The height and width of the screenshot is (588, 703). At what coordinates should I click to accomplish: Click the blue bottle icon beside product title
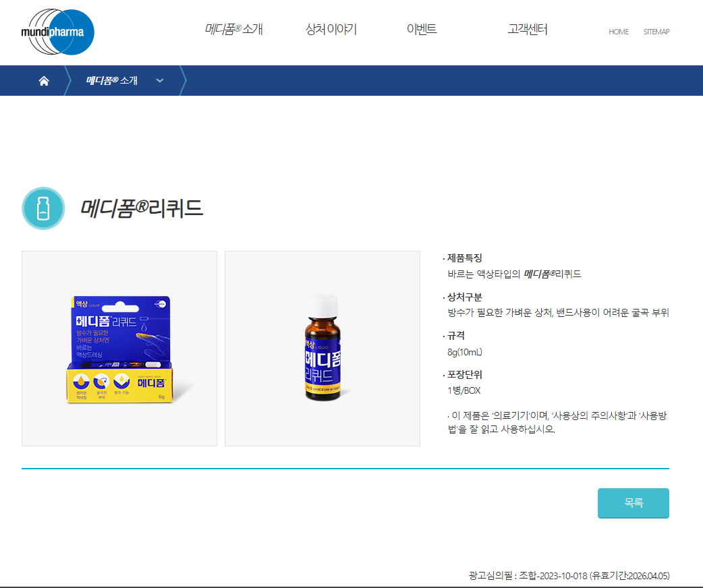tap(43, 208)
